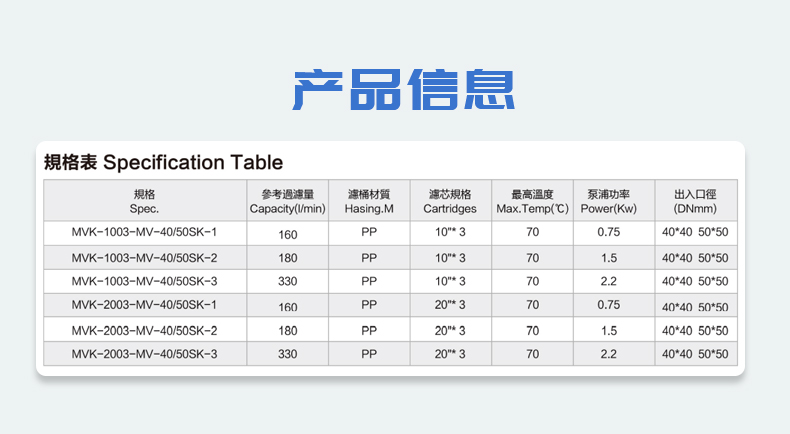The height and width of the screenshot is (434, 790).
Task: Select capacity 160 in the MVK-1003-MV-40/50SK-1 row
Action: [x=288, y=234]
